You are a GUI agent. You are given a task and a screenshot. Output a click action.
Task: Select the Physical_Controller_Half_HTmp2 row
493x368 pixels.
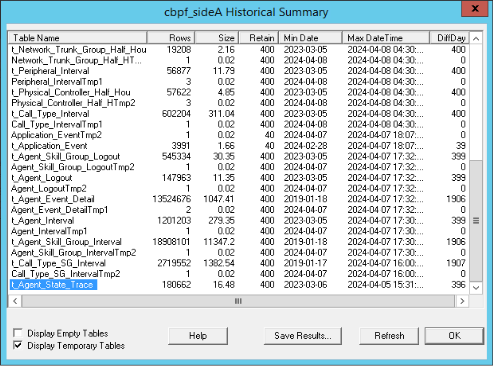(x=239, y=103)
